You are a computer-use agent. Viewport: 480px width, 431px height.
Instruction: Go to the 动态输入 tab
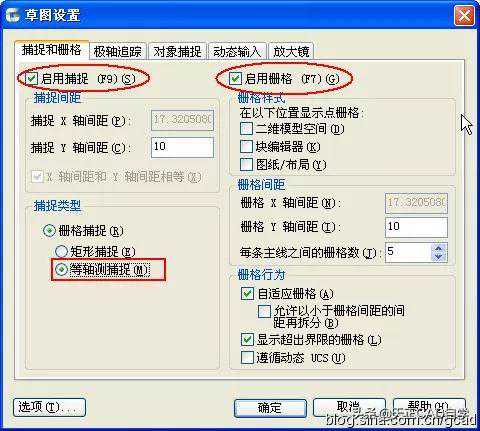237,51
